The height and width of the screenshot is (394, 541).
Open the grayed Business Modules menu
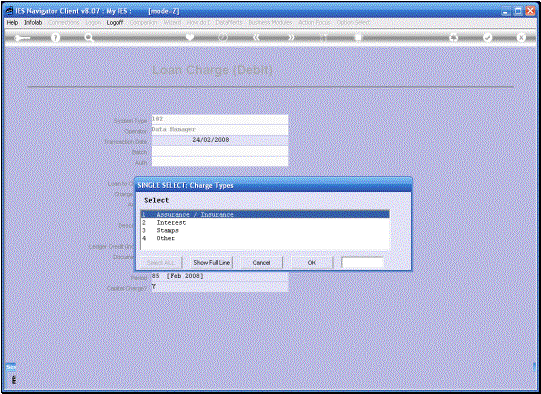pos(270,22)
